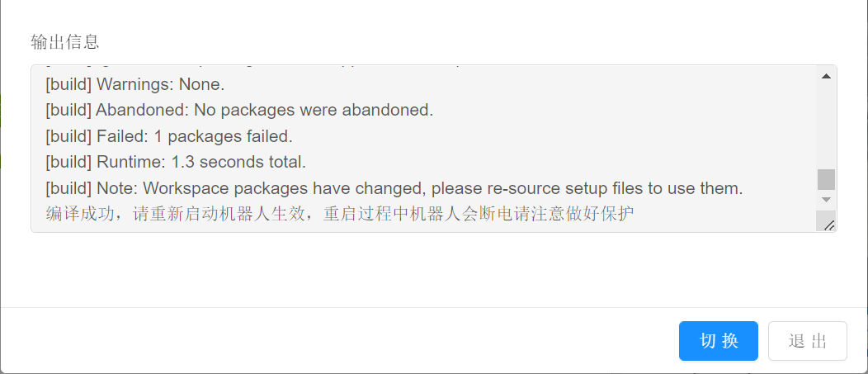868x374 pixels.
Task: Click the 退出 button
Action: click(x=807, y=341)
